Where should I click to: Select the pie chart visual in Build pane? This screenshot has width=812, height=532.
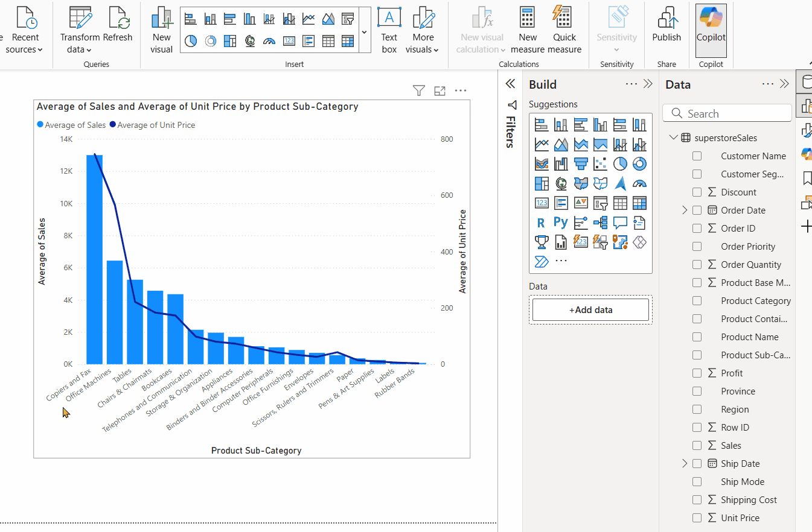[x=620, y=163]
